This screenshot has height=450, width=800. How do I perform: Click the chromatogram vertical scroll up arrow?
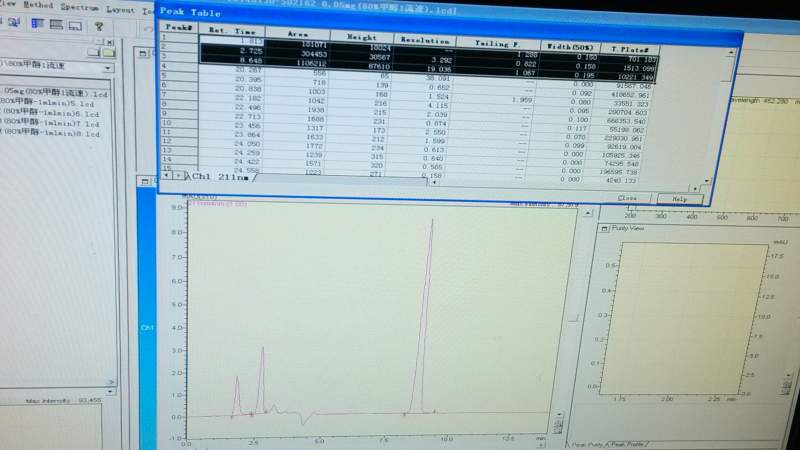tap(588, 213)
